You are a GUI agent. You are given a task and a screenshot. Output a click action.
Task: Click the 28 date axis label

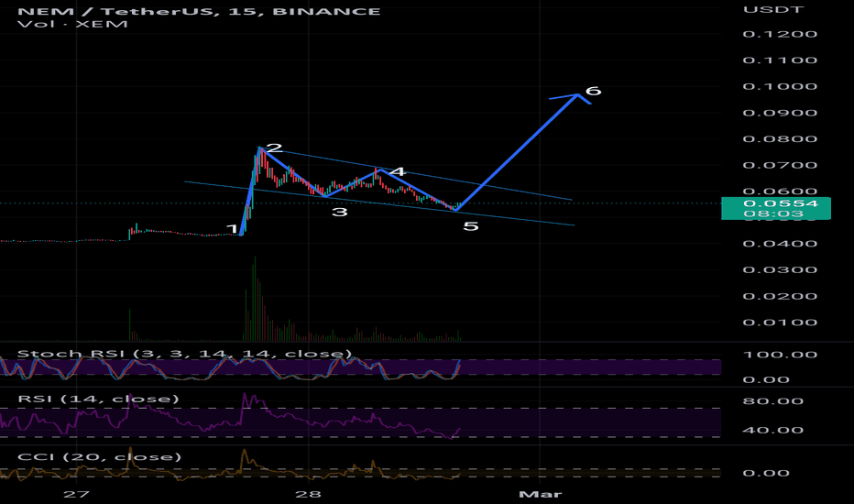coord(308,494)
